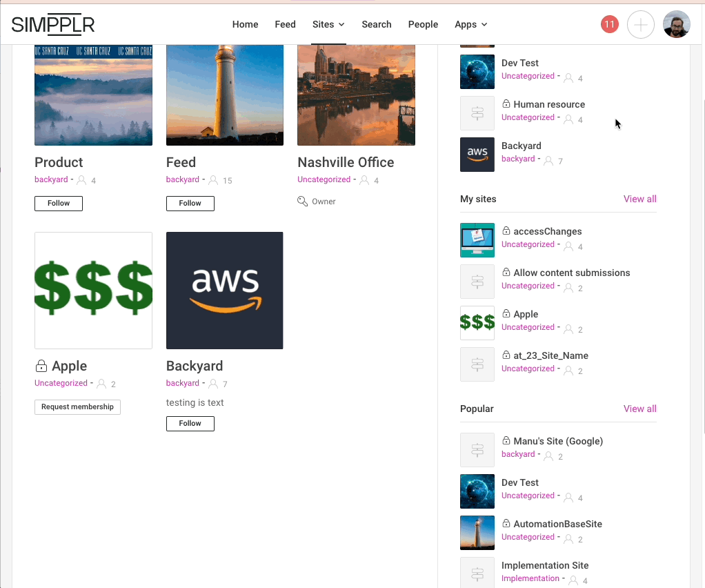705x588 pixels.
Task: Switch to the People tab
Action: click(423, 24)
